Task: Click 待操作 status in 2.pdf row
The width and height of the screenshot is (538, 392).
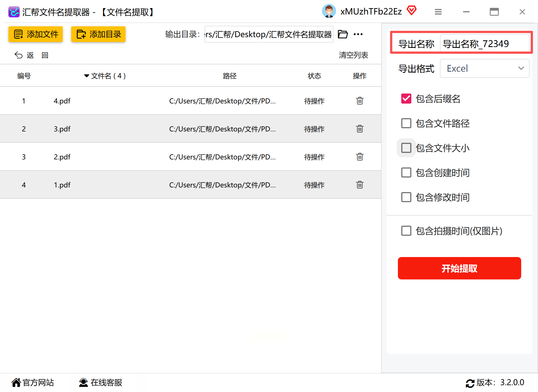Action: point(314,157)
